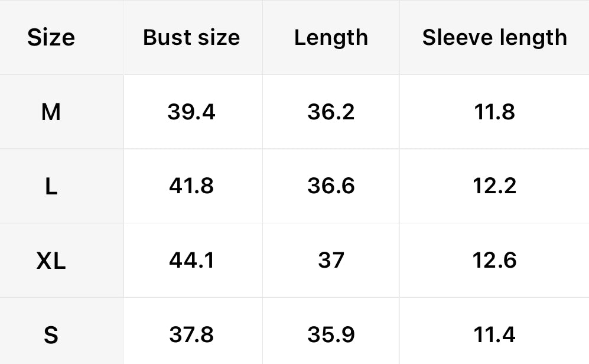This screenshot has width=589, height=364.
Task: Click sleeve length value 11.4
Action: (x=494, y=335)
